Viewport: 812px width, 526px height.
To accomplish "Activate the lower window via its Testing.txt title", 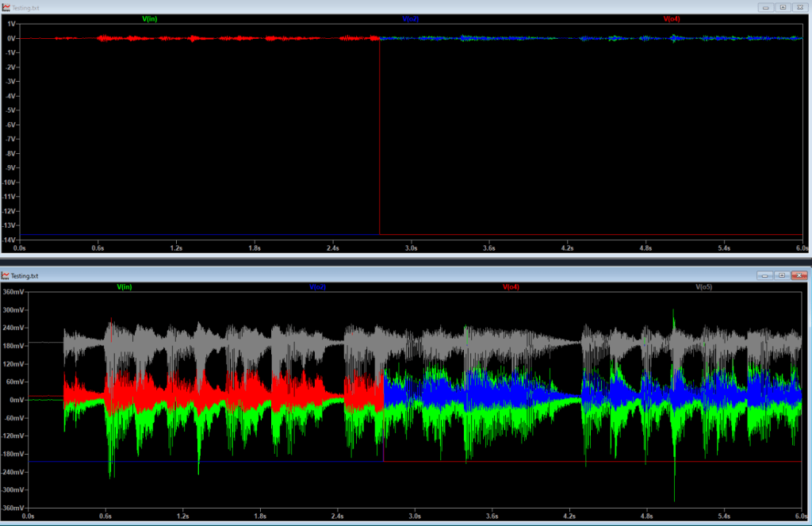I will point(25,275).
